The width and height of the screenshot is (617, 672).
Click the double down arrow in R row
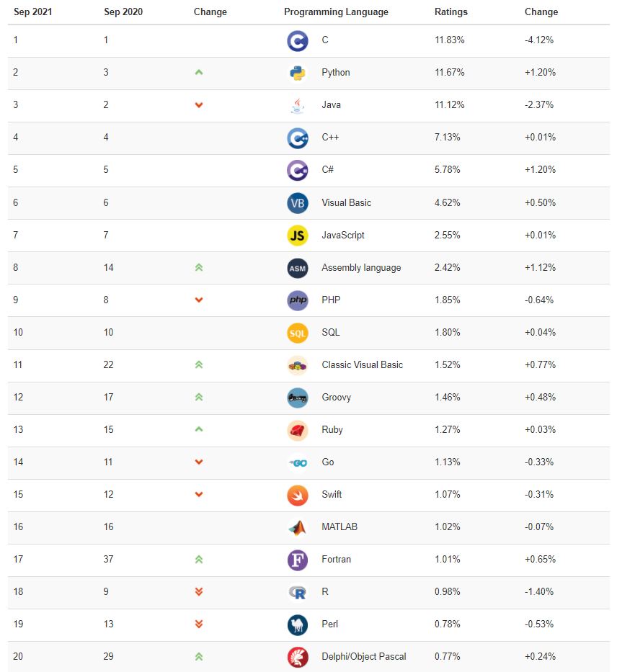(199, 592)
